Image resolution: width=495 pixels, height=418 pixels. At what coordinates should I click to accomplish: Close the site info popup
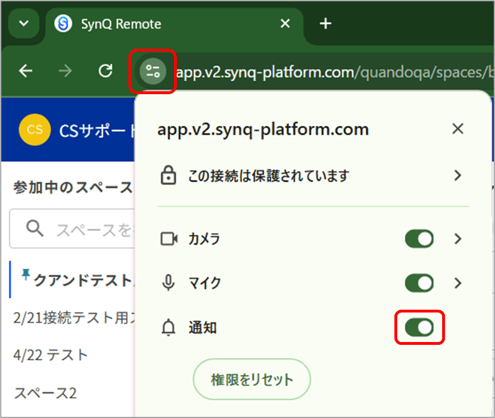point(458,129)
